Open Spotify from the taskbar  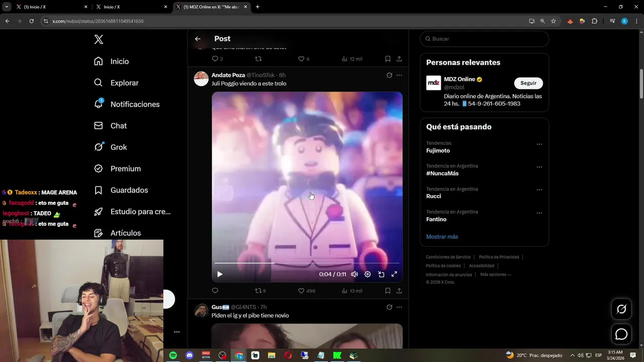173,355
